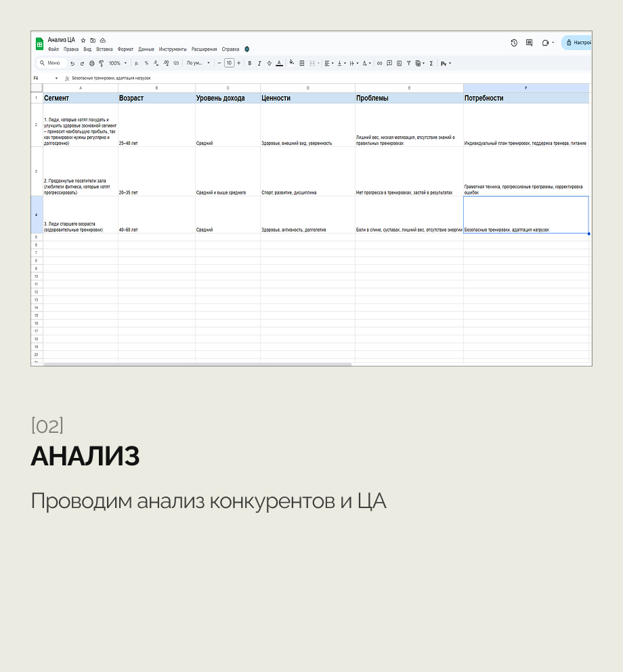This screenshot has height=672, width=623.
Task: Toggle italic formatting
Action: (259, 64)
